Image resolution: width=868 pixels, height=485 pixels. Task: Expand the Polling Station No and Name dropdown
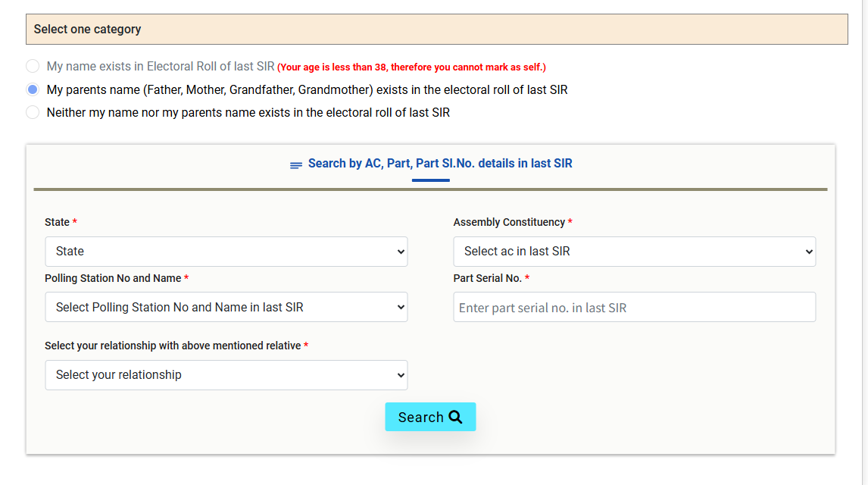[x=226, y=308]
